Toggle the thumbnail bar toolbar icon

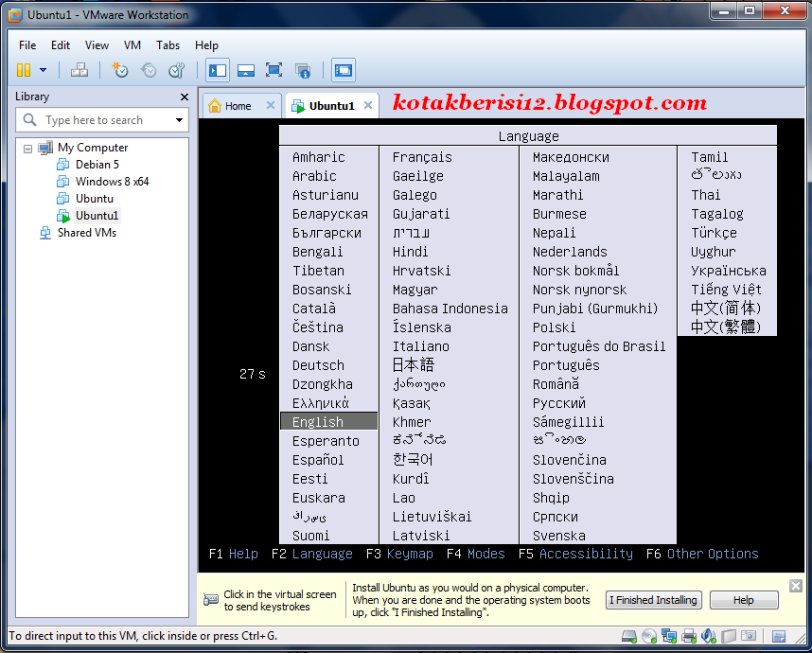[x=245, y=70]
